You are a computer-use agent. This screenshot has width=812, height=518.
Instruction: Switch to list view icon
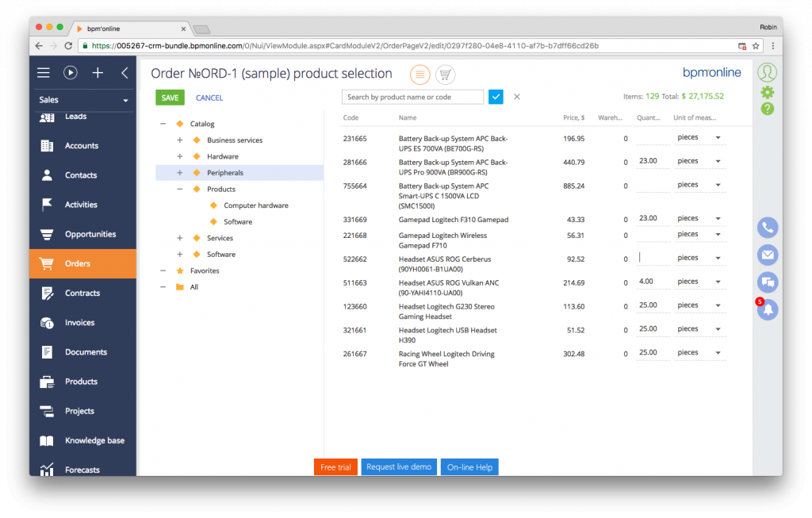(420, 75)
